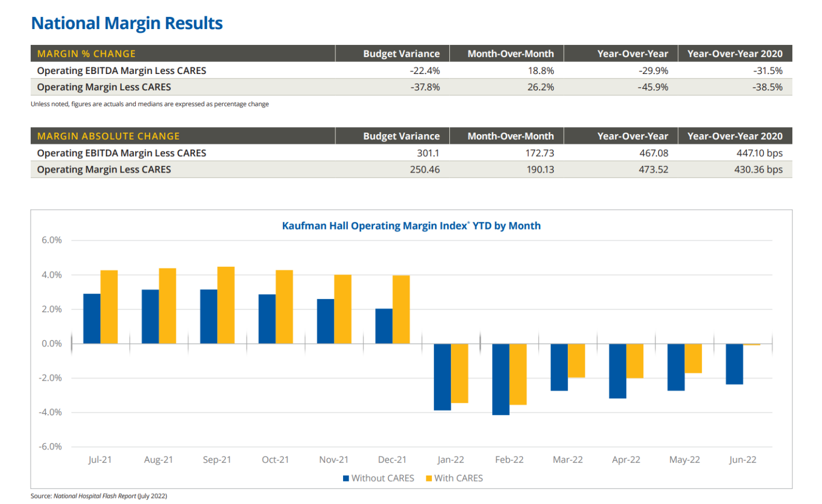This screenshot has width=822, height=504.
Task: Click the 473.52 Year-Over-Year absolute value
Action: [x=653, y=169]
